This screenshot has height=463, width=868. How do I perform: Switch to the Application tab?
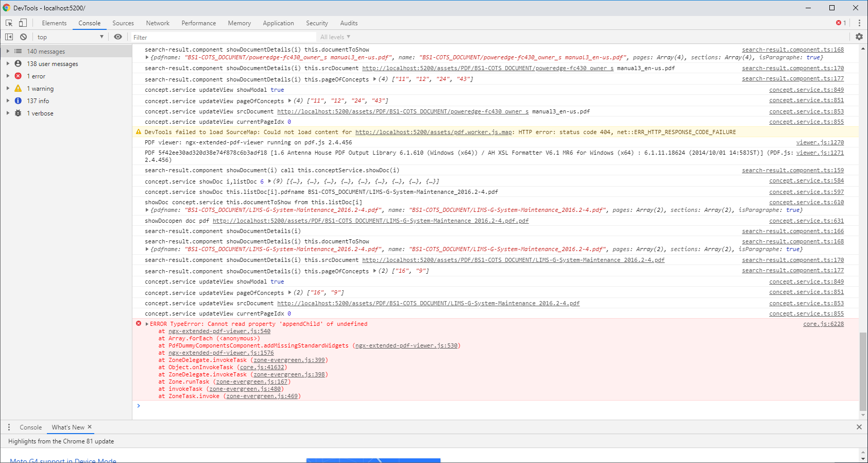click(x=278, y=23)
